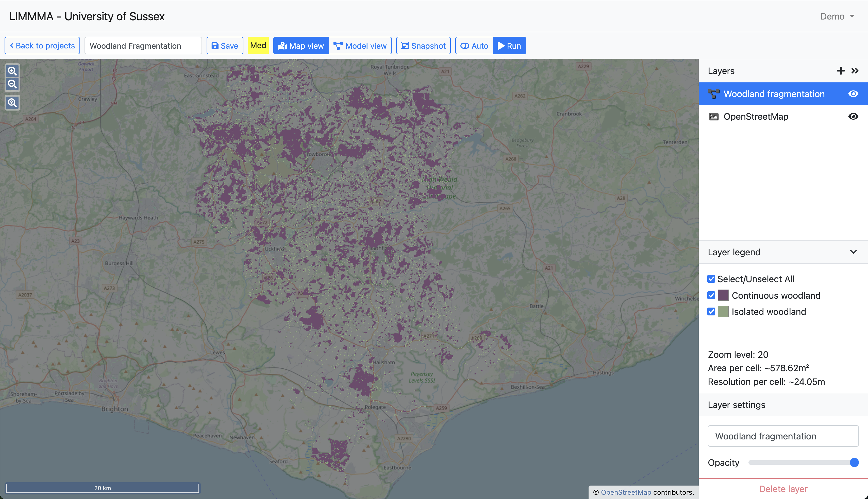Toggle the Select/Unselect All checkbox
The width and height of the screenshot is (868, 499).
pos(711,279)
